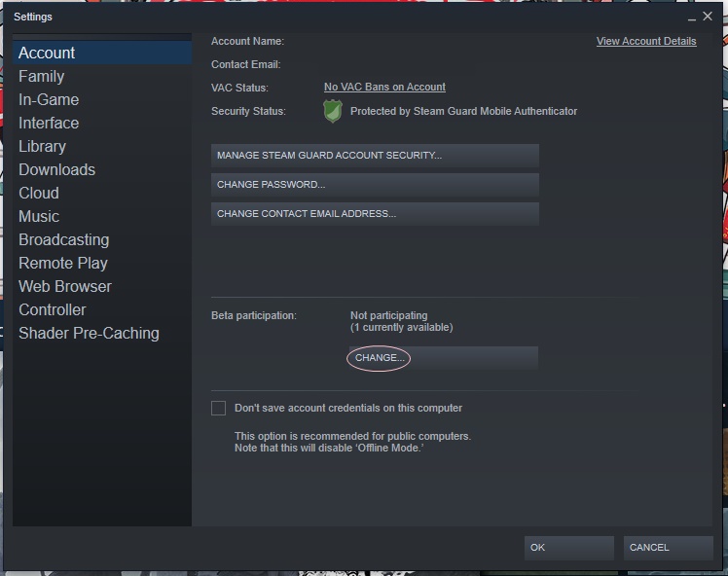Viewport: 728px width, 576px height.
Task: Select the Account settings category
Action: tap(102, 53)
